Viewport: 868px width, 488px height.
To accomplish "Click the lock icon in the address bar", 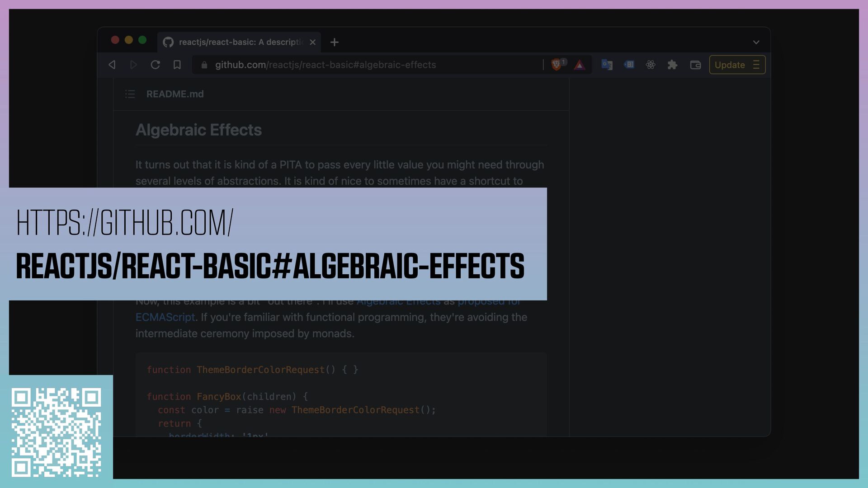I will point(204,65).
